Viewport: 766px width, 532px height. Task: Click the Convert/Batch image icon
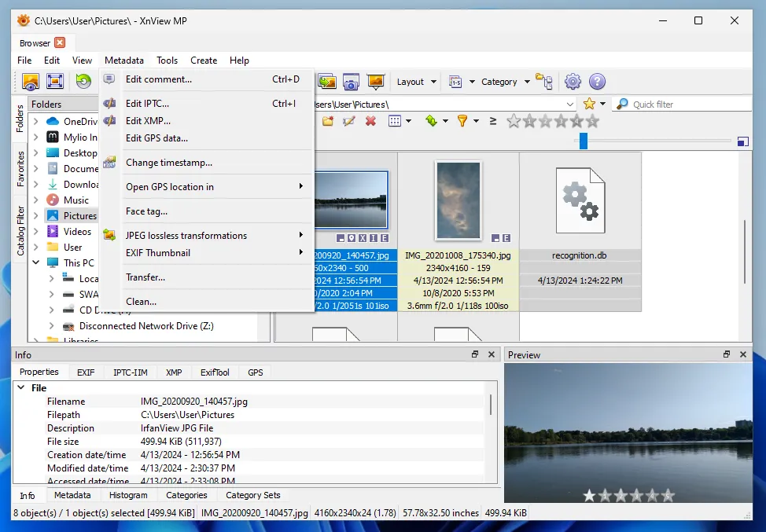[327, 82]
